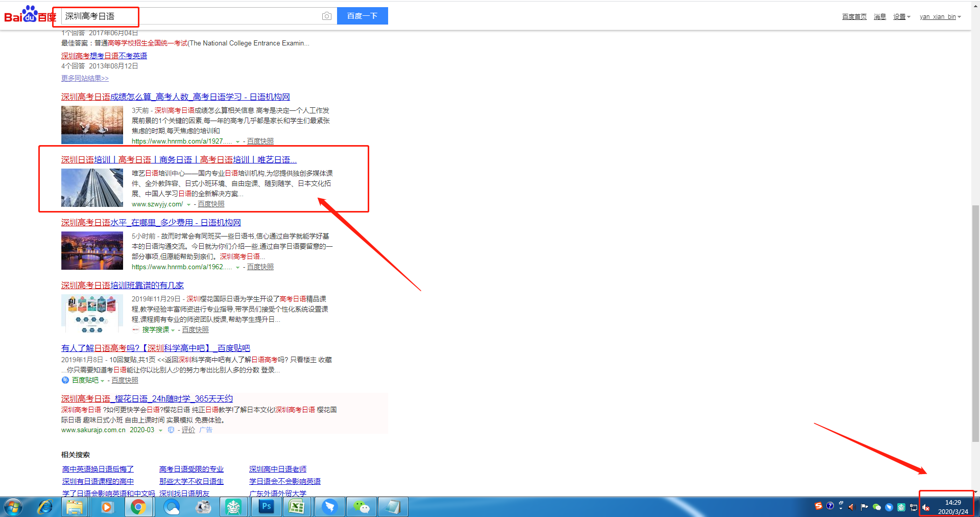Expand dropdown arrow after 搜学搜课 source
This screenshot has width=980, height=517.
pos(173,330)
